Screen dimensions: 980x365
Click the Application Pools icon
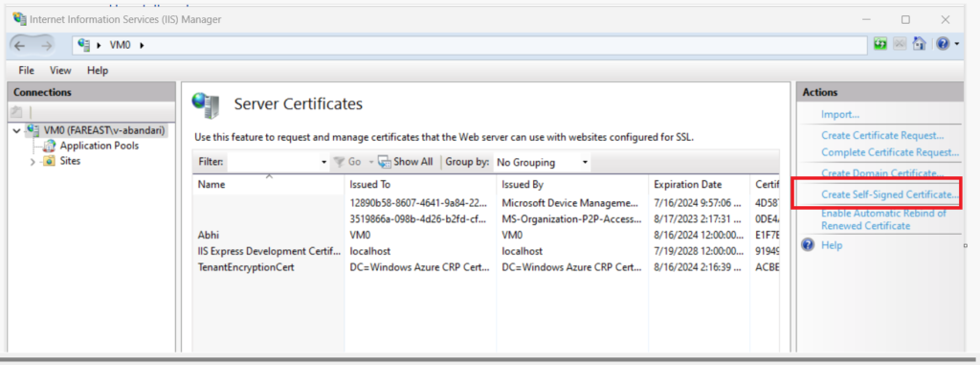pos(49,146)
